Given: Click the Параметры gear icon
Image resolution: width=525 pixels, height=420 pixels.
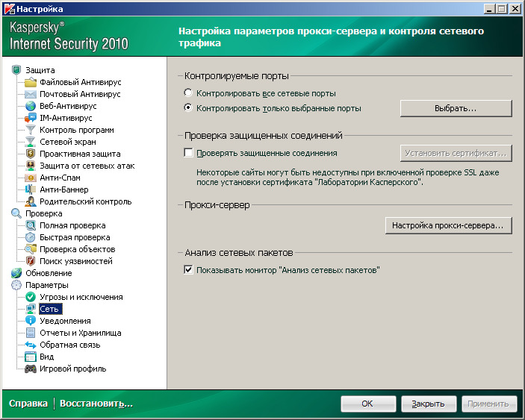Looking at the screenshot, I should [x=16, y=285].
